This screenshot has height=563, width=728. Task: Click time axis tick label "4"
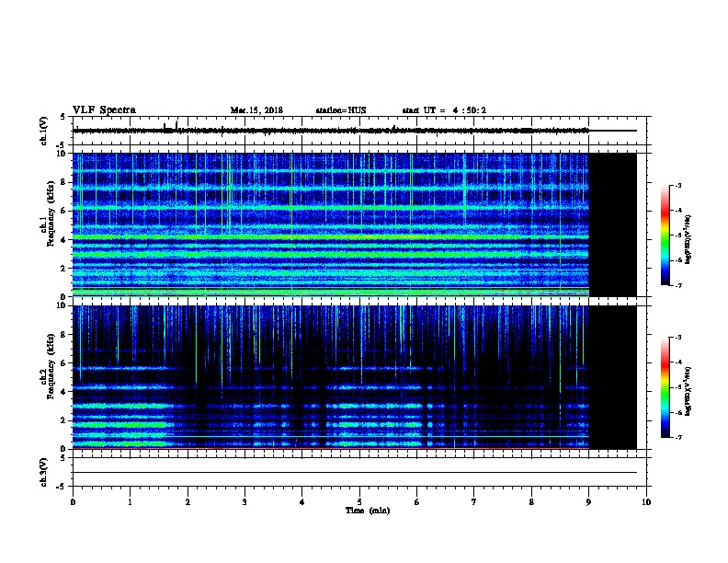pyautogui.click(x=302, y=502)
